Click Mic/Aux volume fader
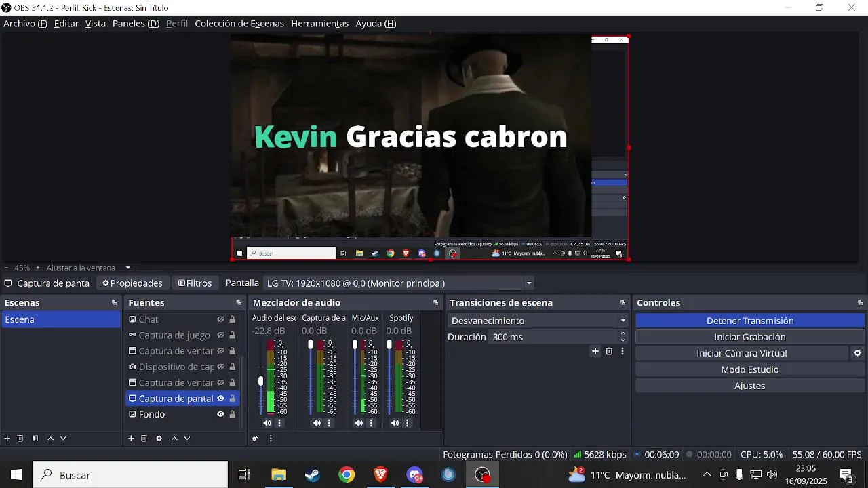 tap(355, 345)
